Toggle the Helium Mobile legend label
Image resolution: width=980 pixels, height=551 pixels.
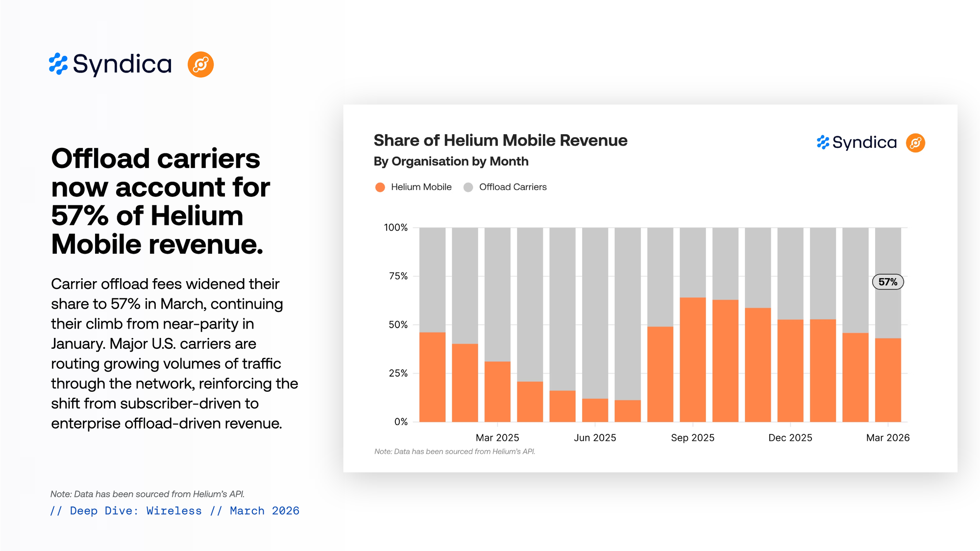[421, 187]
